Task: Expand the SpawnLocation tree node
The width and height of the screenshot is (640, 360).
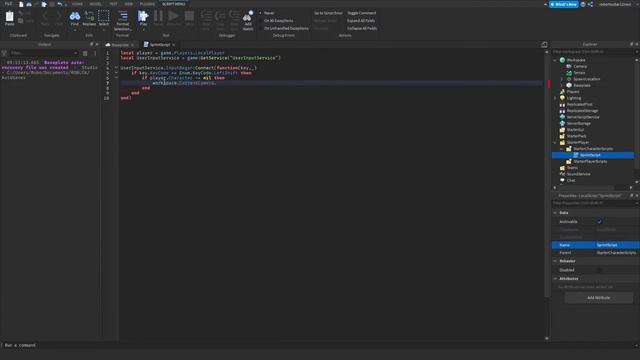Action: tap(562, 79)
